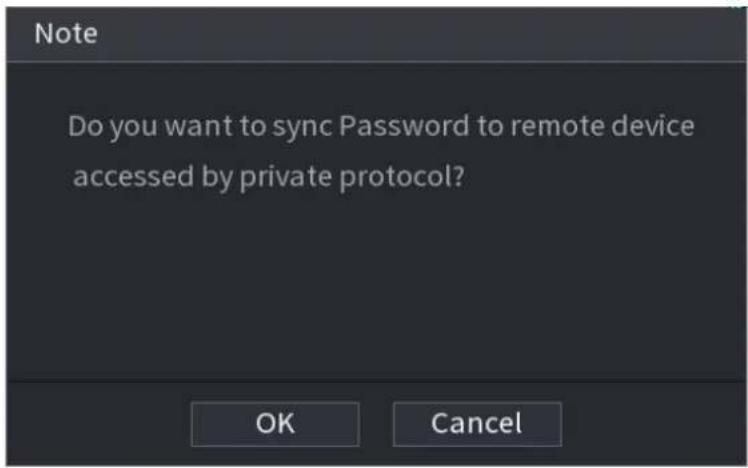Click the word "Password" in the message
748x468 pixels.
tap(404, 126)
